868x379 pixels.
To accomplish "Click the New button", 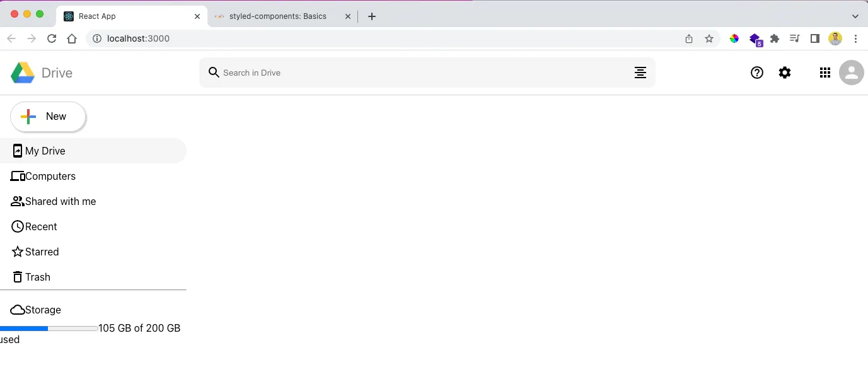I will point(48,117).
